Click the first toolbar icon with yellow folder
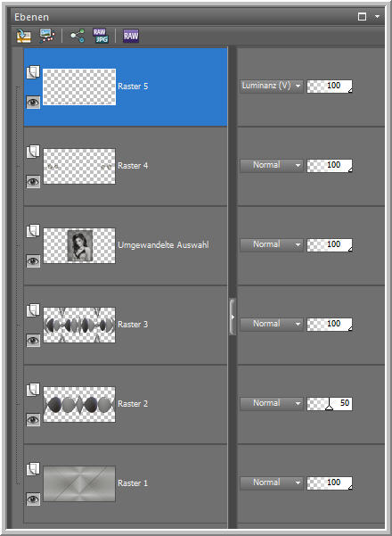 [24, 36]
